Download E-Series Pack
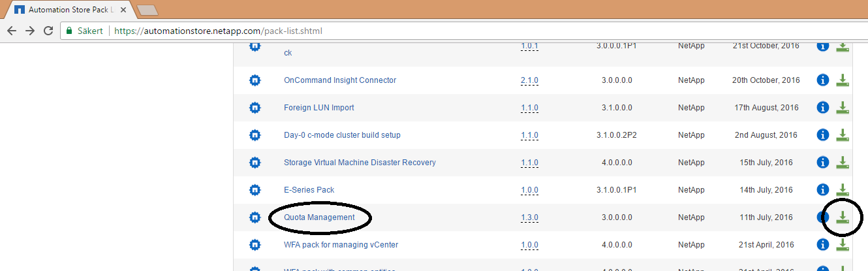868x271 pixels. tap(843, 190)
